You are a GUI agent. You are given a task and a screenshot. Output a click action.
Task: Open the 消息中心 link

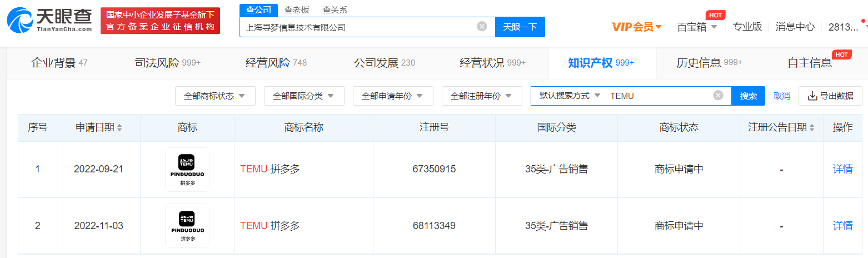tap(795, 27)
